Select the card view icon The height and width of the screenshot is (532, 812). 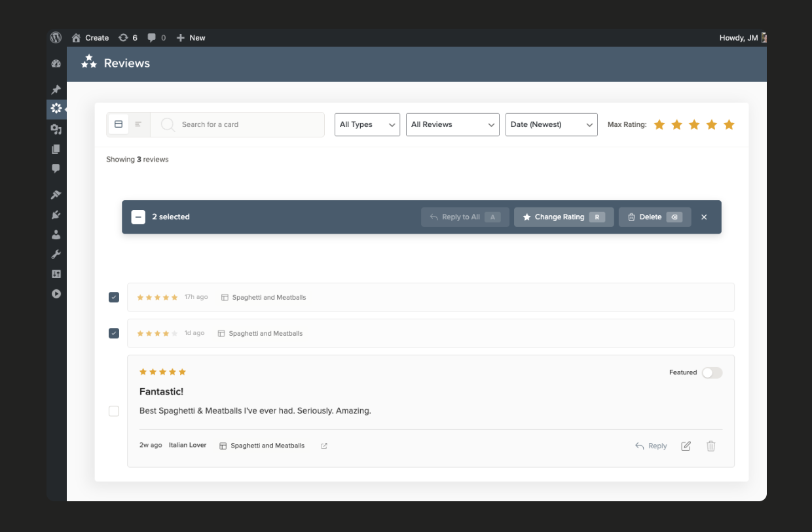(x=118, y=124)
